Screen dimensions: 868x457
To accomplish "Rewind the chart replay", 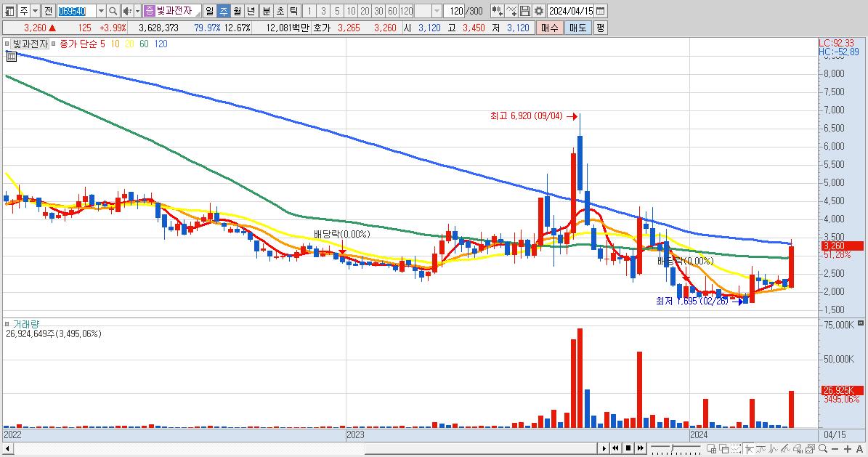I will click(615, 448).
